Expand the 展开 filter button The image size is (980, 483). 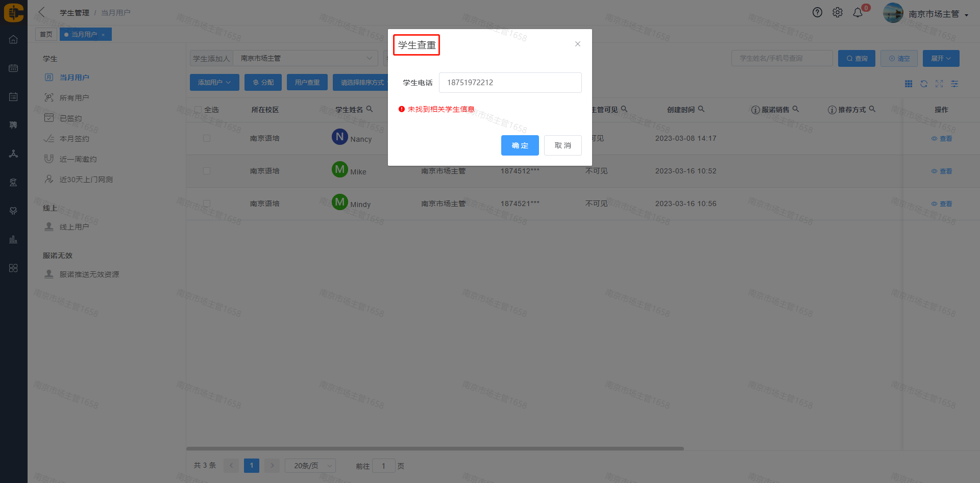pyautogui.click(x=941, y=59)
